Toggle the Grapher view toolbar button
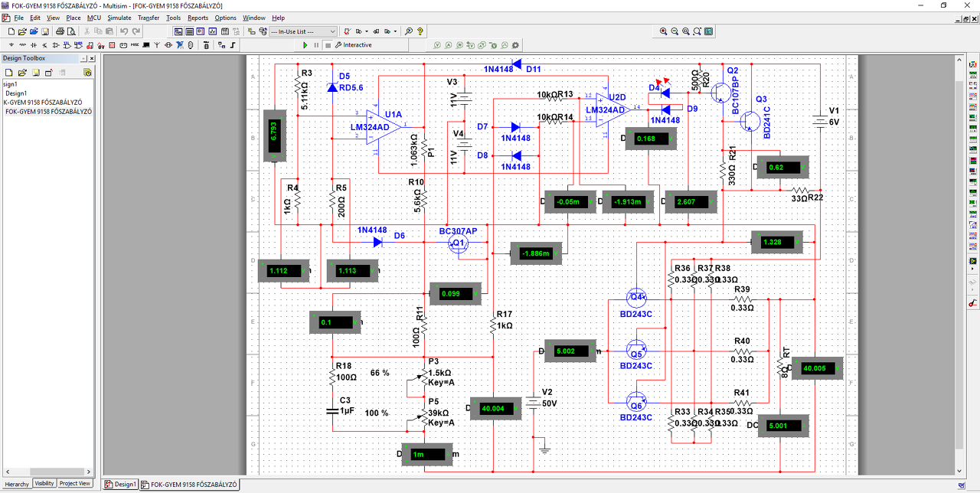Image resolution: width=980 pixels, height=493 pixels. 212,31
